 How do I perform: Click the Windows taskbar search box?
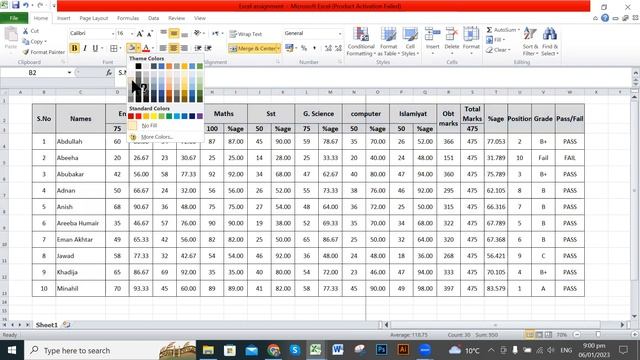point(110,350)
